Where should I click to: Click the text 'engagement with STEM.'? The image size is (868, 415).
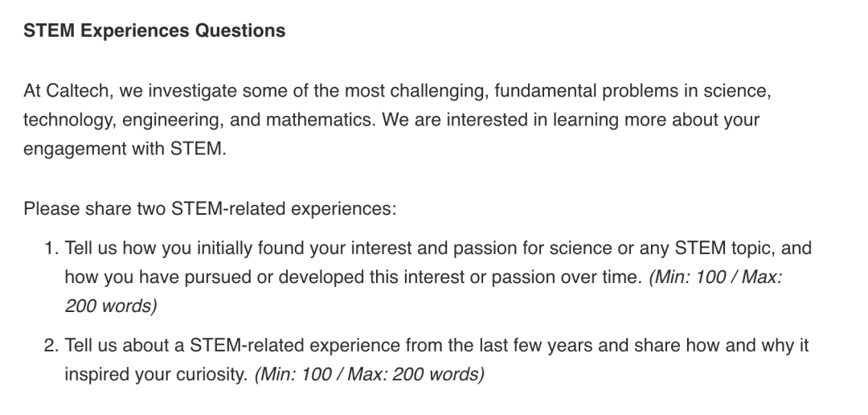[x=125, y=149]
